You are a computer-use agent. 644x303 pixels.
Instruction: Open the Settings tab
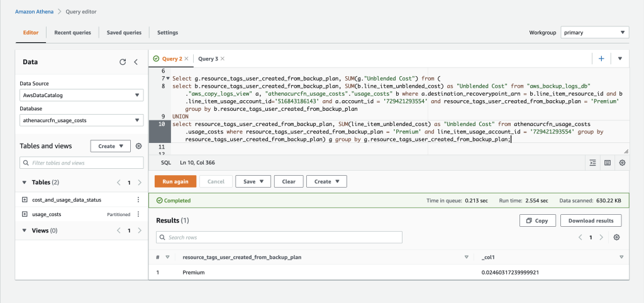pyautogui.click(x=167, y=33)
